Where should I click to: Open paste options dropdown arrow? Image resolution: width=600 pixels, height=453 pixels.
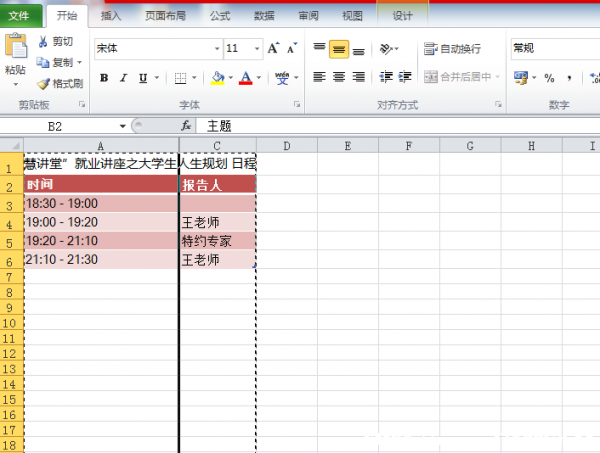pyautogui.click(x=15, y=85)
